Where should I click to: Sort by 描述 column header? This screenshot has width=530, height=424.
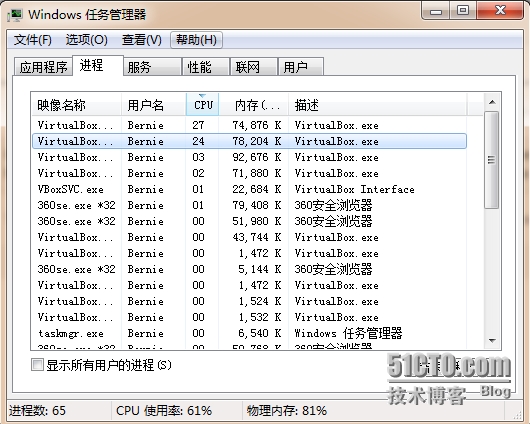[x=378, y=105]
